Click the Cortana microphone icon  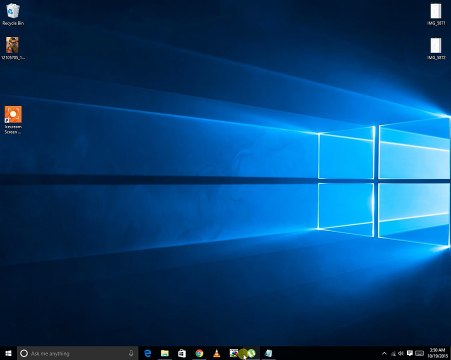point(131,353)
